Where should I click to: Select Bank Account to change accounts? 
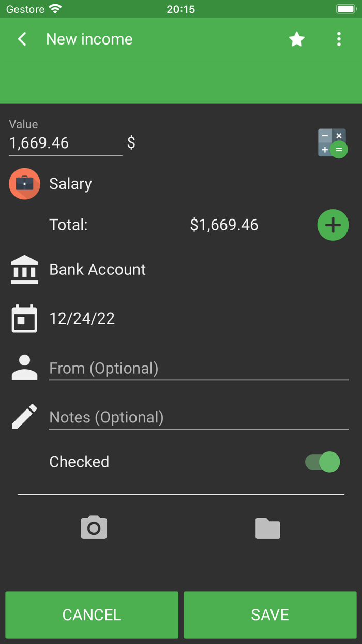pos(97,269)
